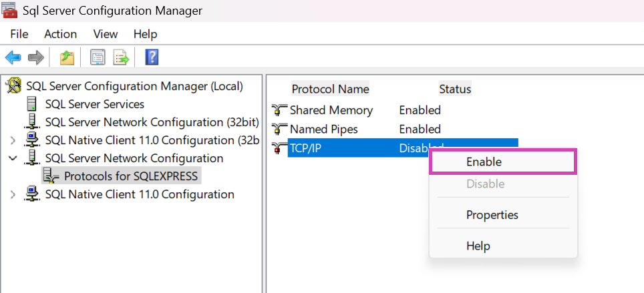
Task: Click the Up one level folder icon
Action: 67,58
